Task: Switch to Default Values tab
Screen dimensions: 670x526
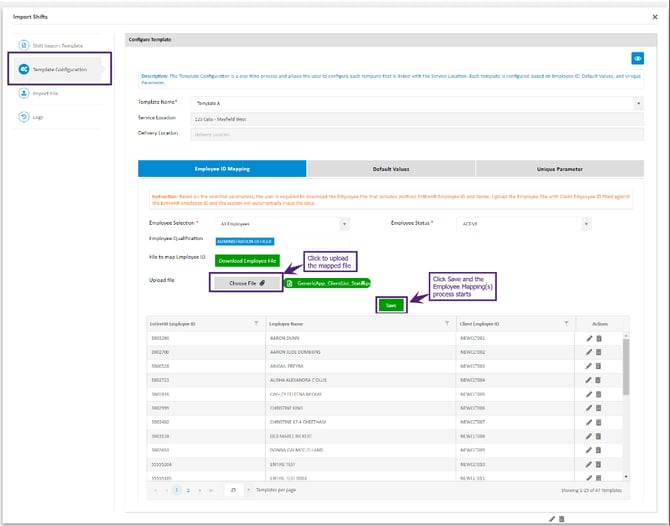Action: (391, 169)
